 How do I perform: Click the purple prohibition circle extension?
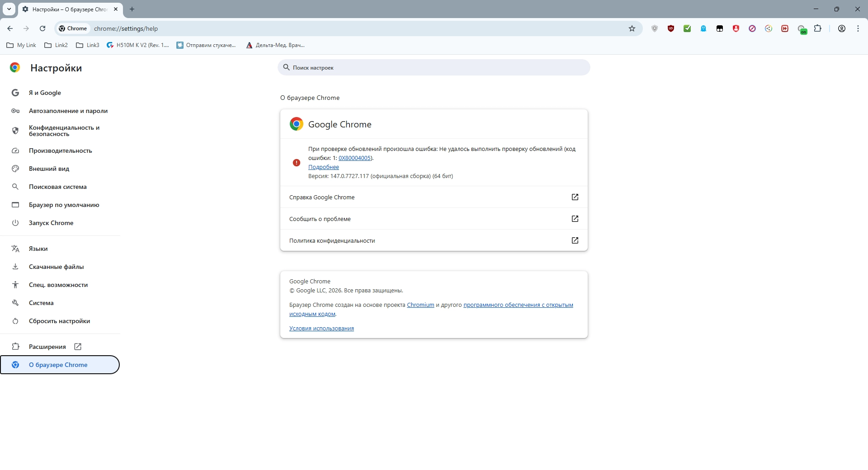tap(752, 28)
